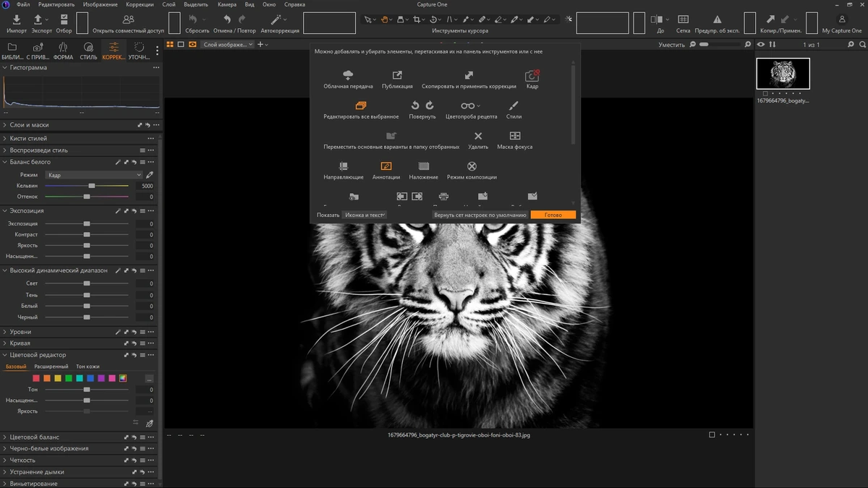Toggle browser sort order arrows
The image size is (868, 488).
click(x=773, y=44)
